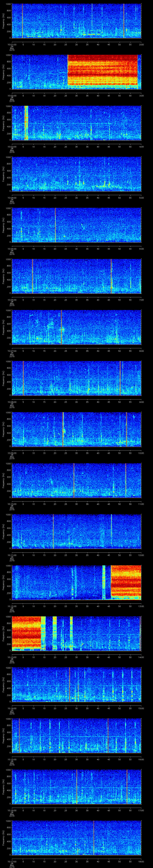153x868 pixels.
Task: Click the '2:00' end time label
Action: click(x=141, y=44)
